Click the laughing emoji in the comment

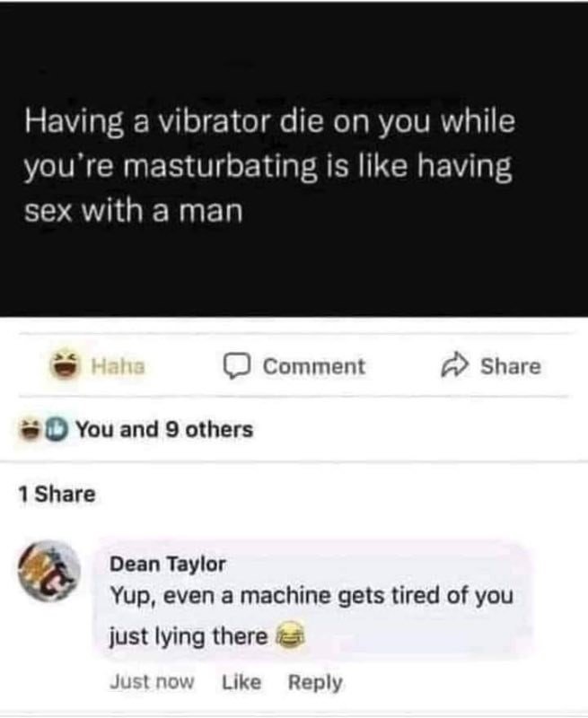click(290, 636)
